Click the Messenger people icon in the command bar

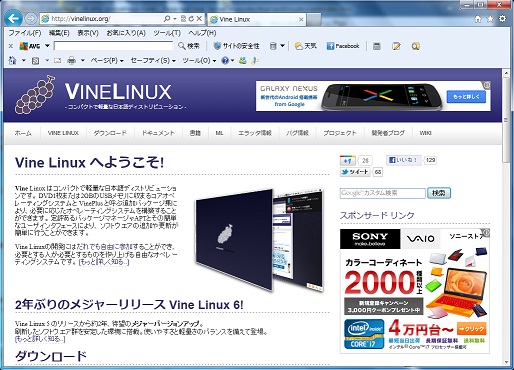click(243, 61)
